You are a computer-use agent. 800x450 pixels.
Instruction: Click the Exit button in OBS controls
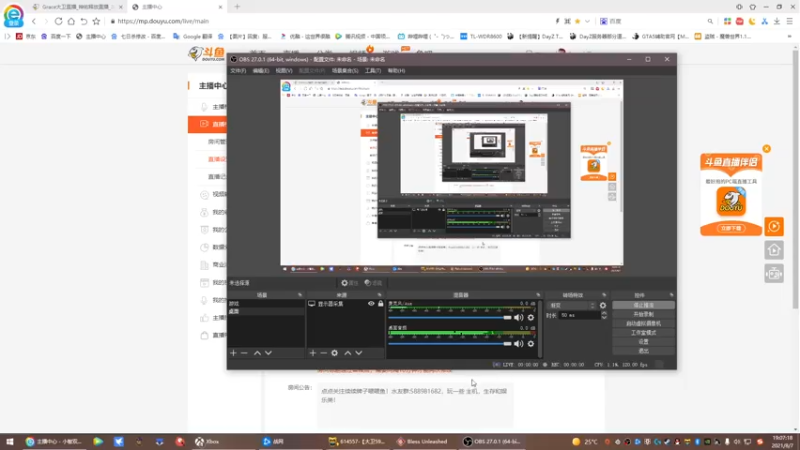(643, 351)
